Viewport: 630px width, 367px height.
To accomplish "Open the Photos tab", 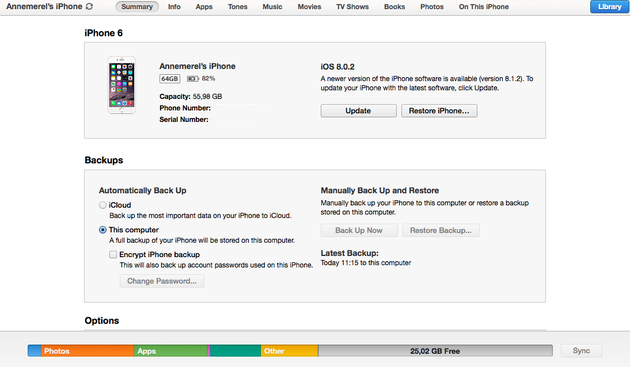I will click(432, 7).
